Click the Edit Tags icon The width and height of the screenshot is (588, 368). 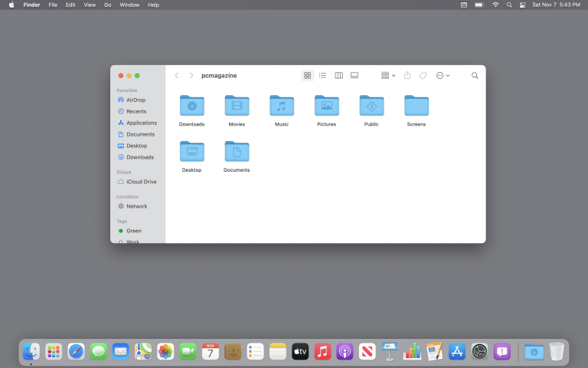(423, 76)
